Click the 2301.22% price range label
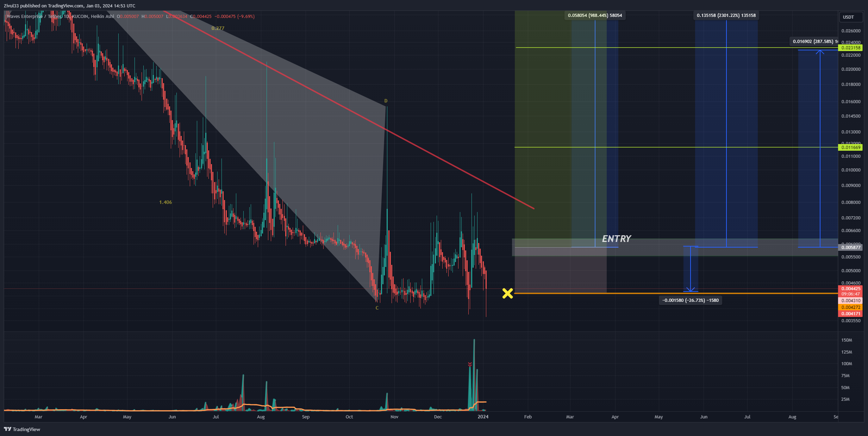The width and height of the screenshot is (868, 436). [x=726, y=15]
